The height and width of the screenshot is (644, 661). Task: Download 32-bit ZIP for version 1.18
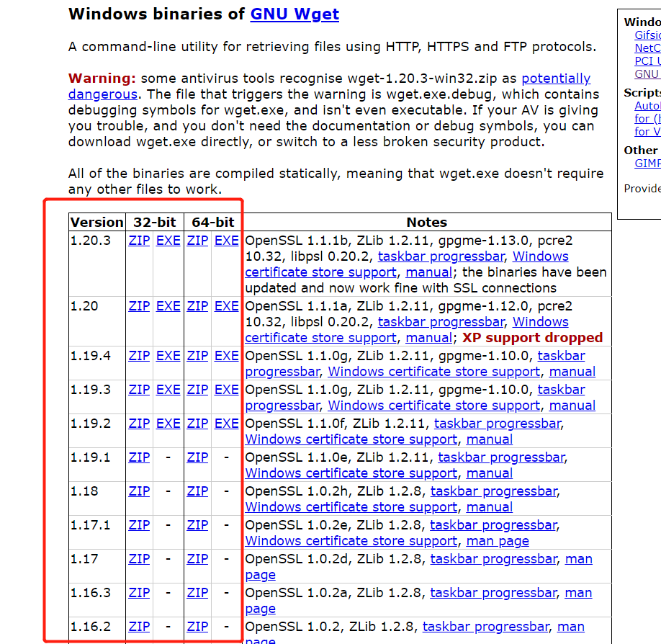139,491
